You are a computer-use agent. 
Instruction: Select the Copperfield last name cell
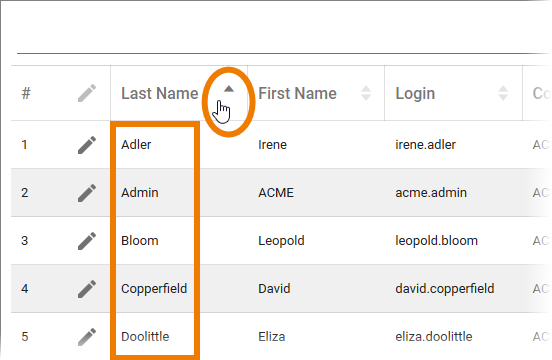coord(154,289)
